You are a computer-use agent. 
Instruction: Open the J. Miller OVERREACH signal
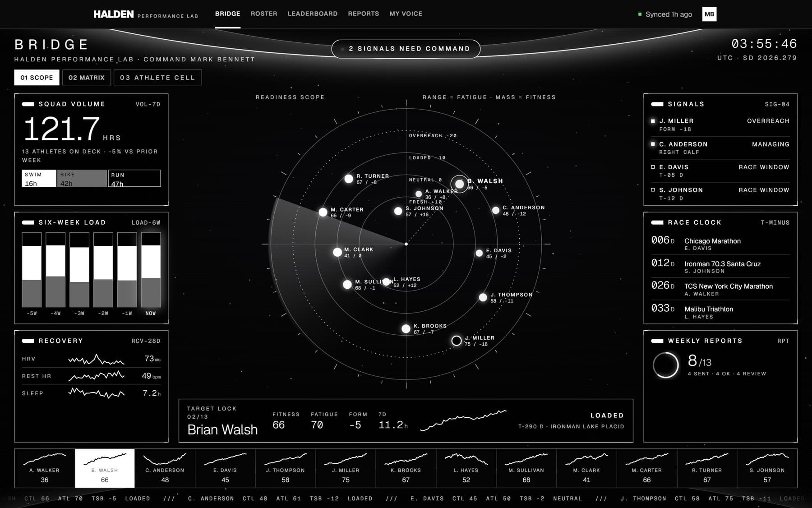(x=720, y=125)
